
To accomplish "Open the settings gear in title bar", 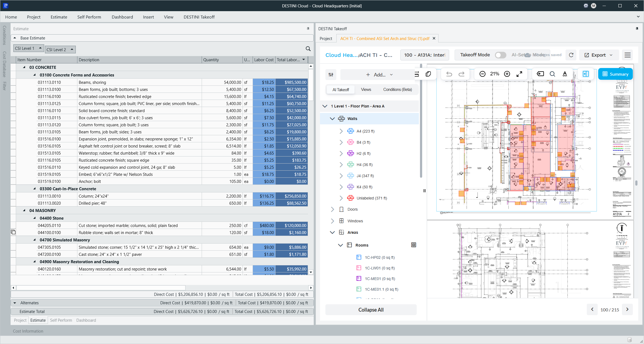I will (586, 6).
